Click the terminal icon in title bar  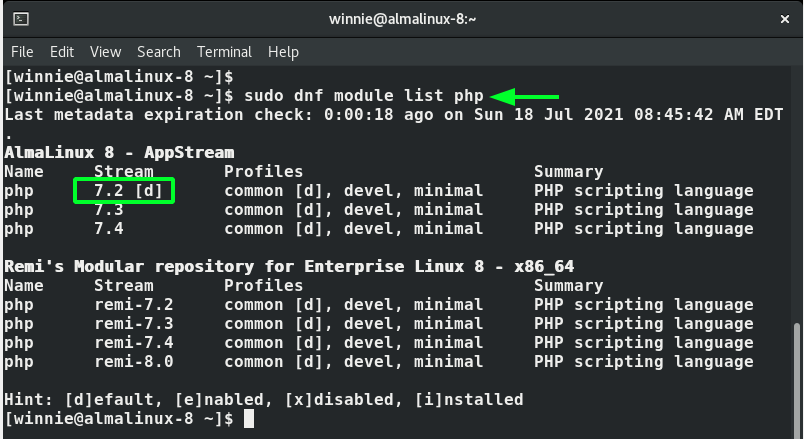pos(21,19)
